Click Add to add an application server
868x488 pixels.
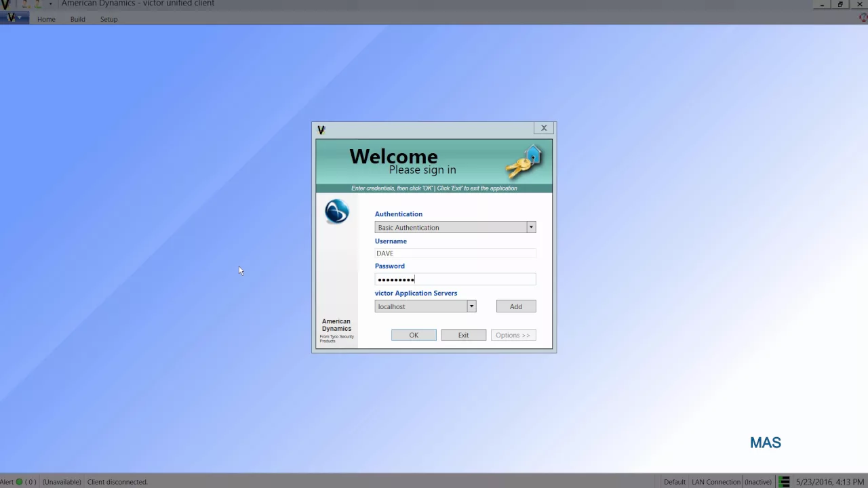tap(516, 306)
